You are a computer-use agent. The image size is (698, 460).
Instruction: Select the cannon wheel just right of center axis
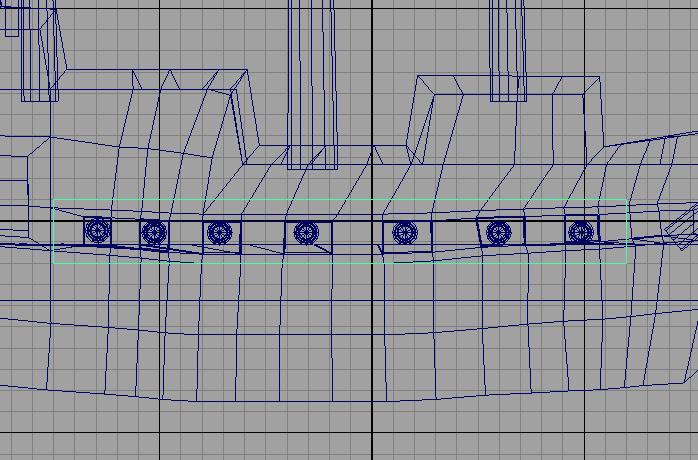[405, 232]
